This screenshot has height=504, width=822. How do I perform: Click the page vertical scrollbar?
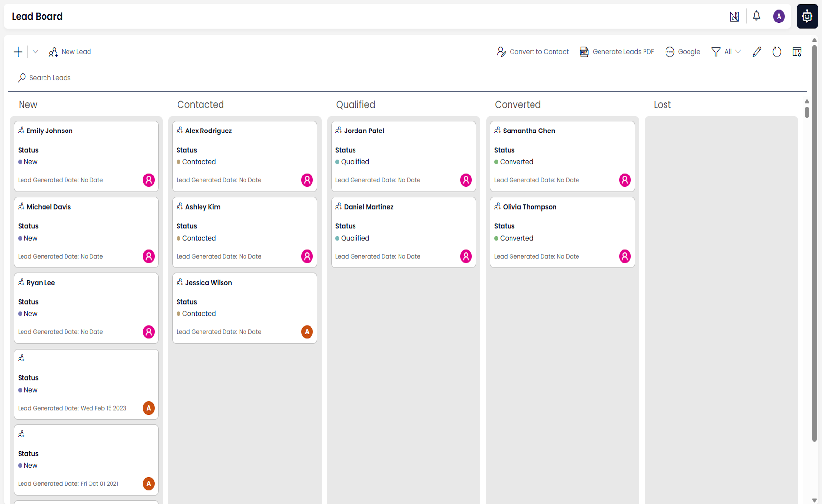[x=814, y=243]
